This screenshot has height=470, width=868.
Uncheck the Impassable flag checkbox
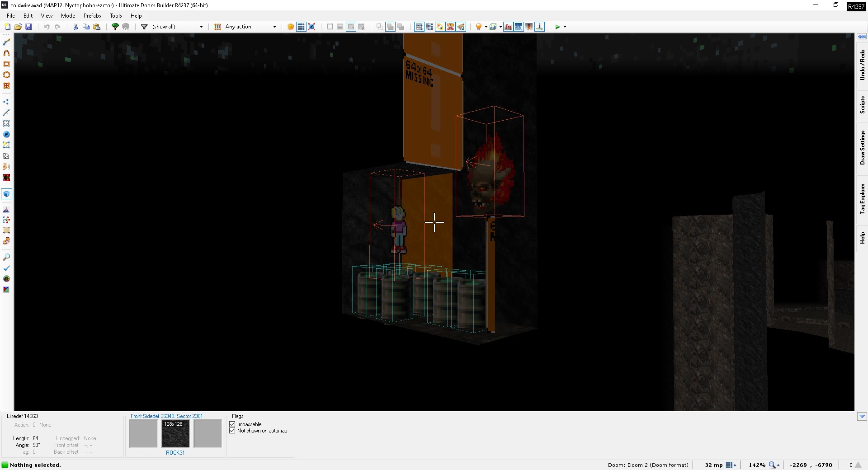232,424
